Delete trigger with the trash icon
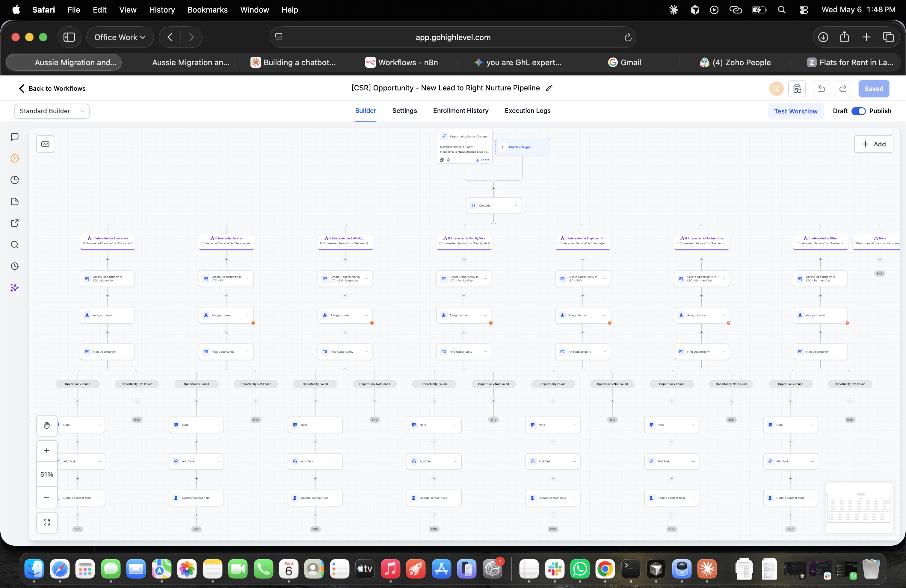Image resolution: width=906 pixels, height=588 pixels. [449, 160]
